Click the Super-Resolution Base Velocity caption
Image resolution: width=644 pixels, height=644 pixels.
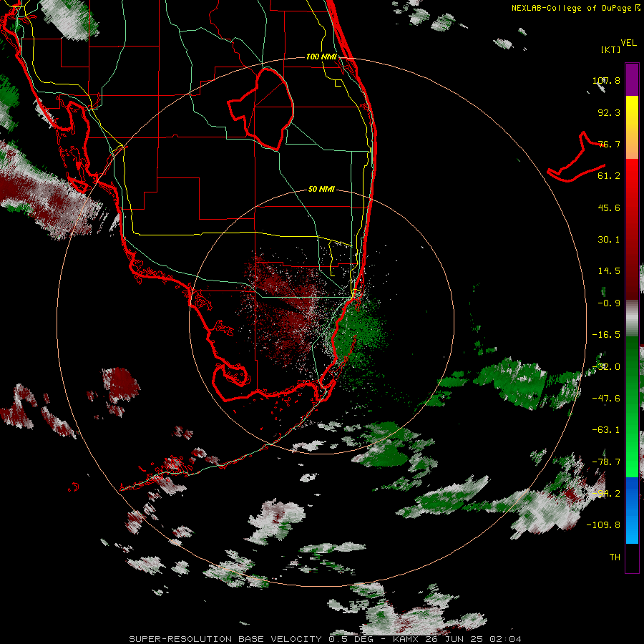coord(325,639)
